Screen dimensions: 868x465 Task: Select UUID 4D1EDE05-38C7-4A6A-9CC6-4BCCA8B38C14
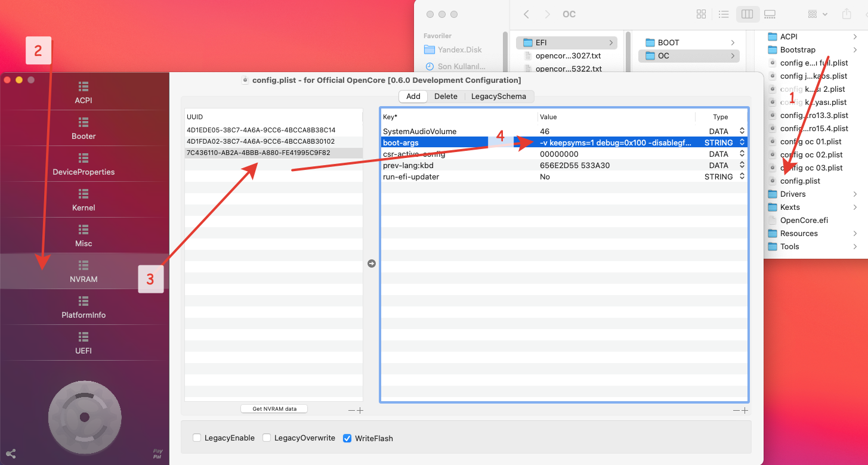(273, 130)
